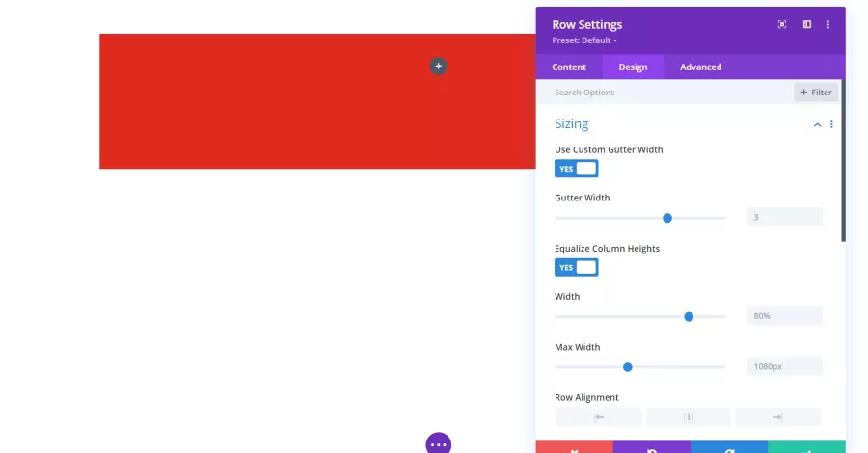Open the purple three-dots builder menu
868x453 pixels.
click(439, 443)
